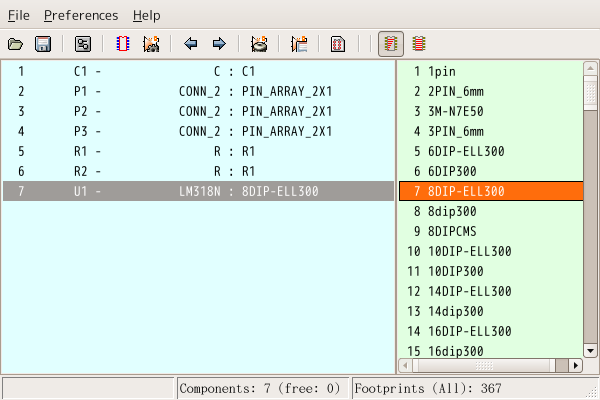600x400 pixels.
Task: Switch to full footprint list display
Action: (x=419, y=44)
